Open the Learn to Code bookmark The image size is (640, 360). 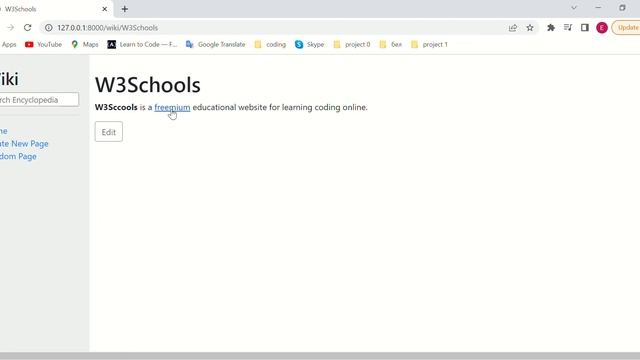[x=142, y=44]
